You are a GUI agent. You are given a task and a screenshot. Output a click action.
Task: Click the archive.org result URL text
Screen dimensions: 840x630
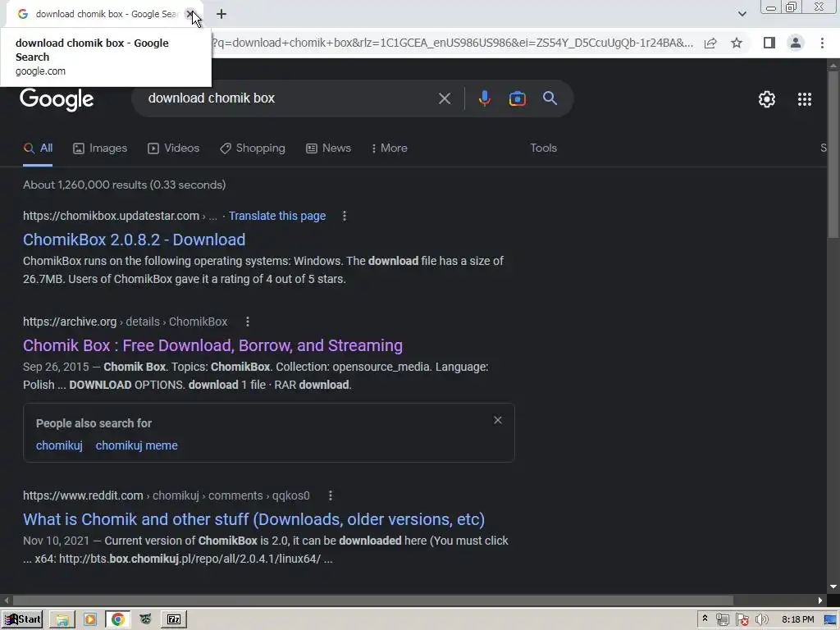point(126,322)
